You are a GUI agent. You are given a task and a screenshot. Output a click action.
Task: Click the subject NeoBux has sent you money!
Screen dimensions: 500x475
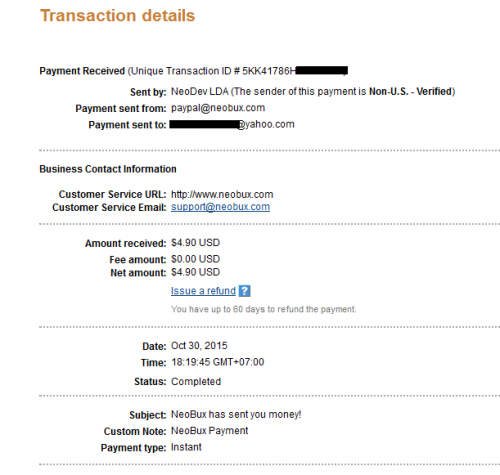point(236,414)
